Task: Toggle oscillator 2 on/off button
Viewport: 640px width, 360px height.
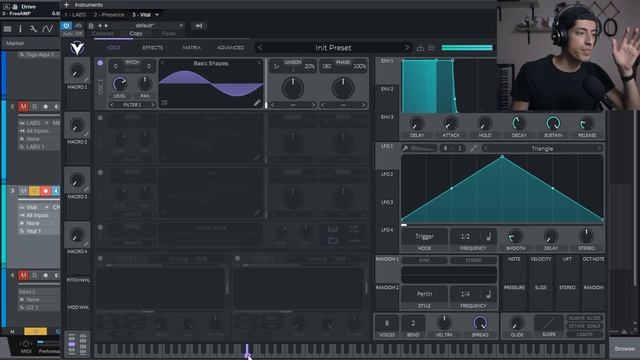Action: click(x=100, y=118)
